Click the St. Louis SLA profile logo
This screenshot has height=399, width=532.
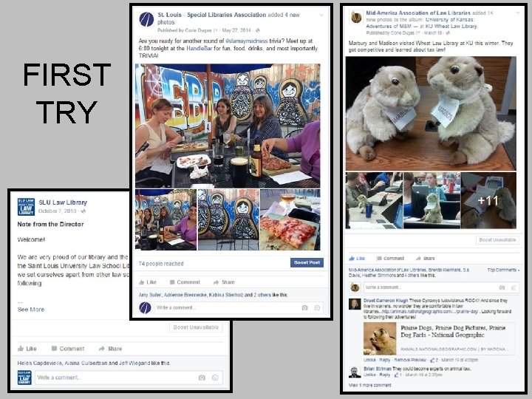point(146,19)
